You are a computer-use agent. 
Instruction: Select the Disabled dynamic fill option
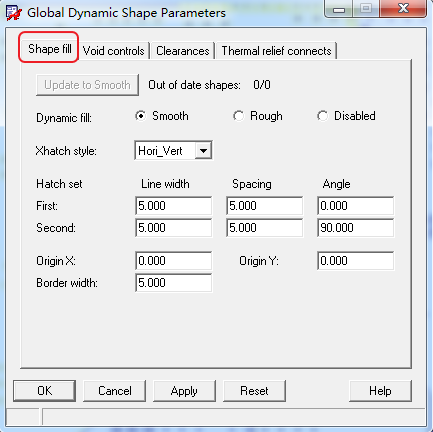click(322, 116)
